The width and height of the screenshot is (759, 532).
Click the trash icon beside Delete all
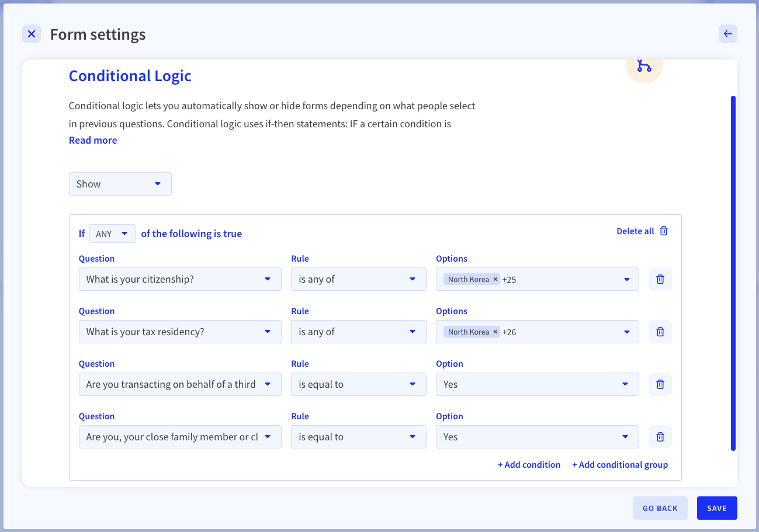664,231
